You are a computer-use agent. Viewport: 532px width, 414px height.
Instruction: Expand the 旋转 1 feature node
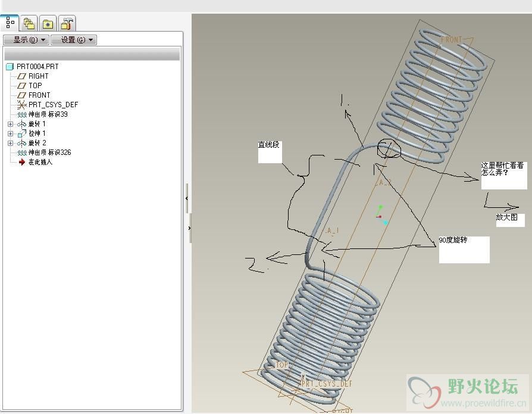pyautogui.click(x=10, y=124)
